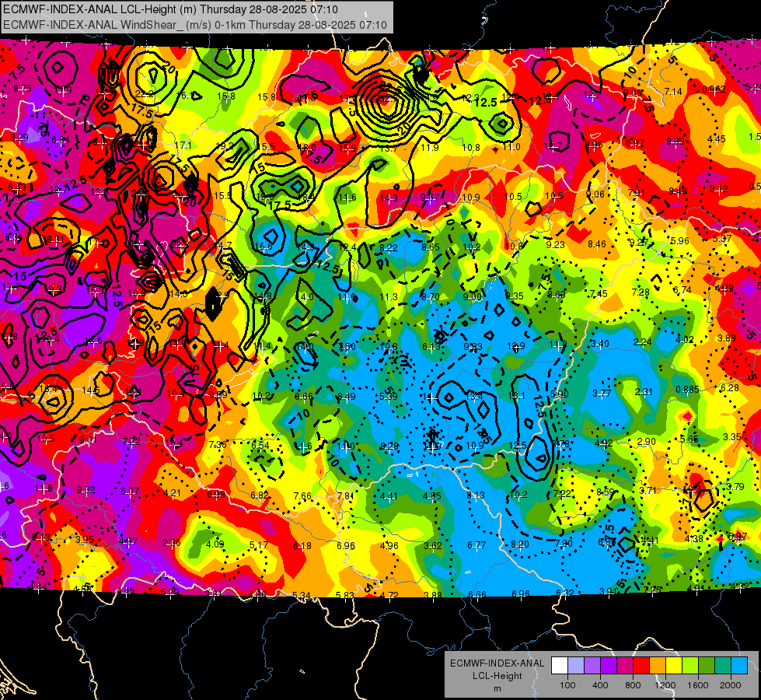Click the 3.35 grid value
This screenshot has height=700, width=761.
tap(732, 436)
